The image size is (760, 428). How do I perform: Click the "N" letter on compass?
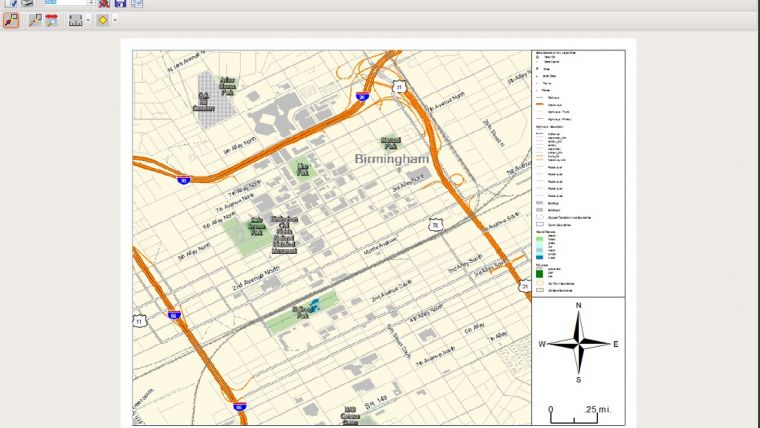point(578,305)
